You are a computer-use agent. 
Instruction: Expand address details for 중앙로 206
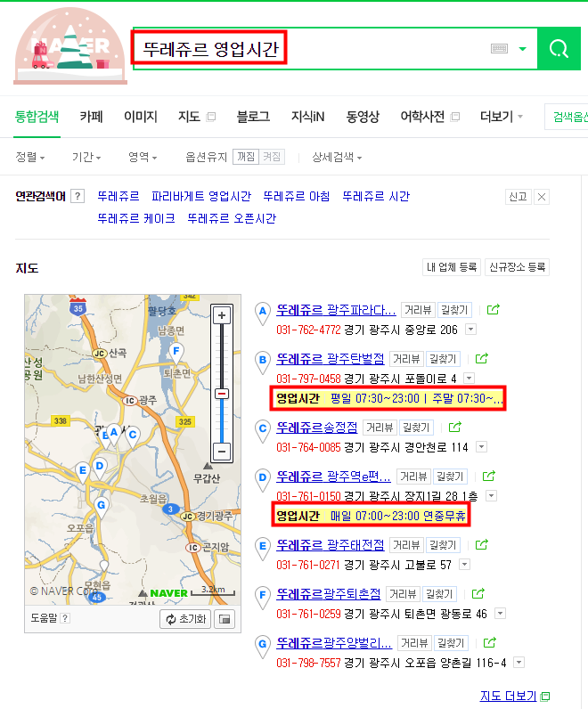tap(471, 330)
